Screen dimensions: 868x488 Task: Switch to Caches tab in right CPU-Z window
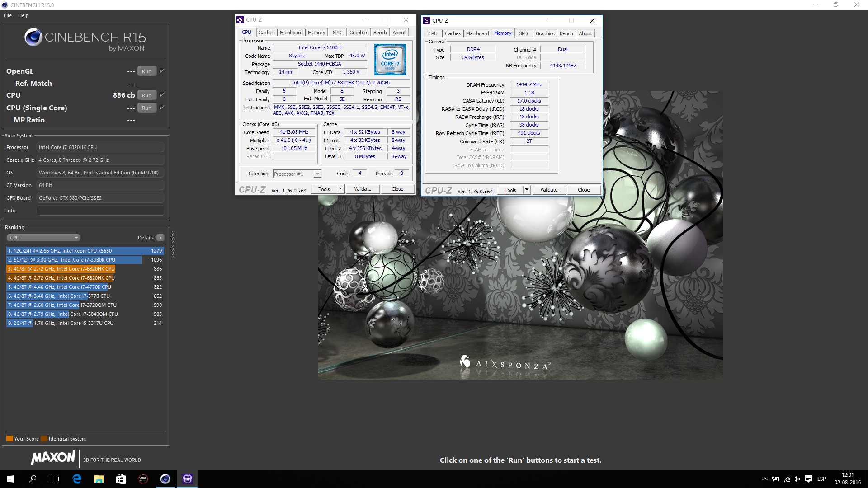(453, 33)
